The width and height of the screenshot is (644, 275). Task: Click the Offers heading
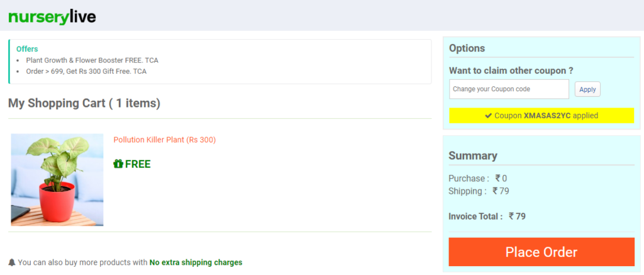(x=27, y=49)
